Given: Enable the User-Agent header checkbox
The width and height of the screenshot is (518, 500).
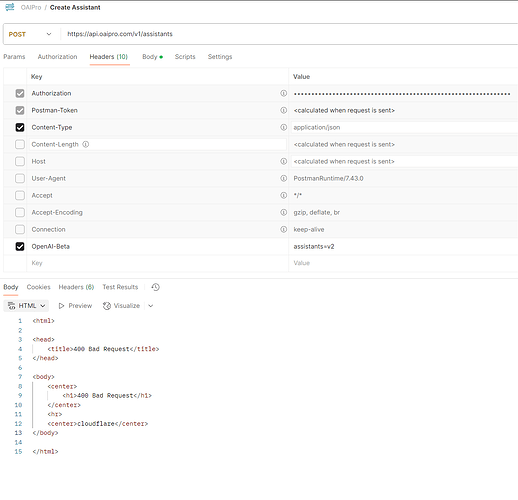Looking at the screenshot, I should [20, 178].
